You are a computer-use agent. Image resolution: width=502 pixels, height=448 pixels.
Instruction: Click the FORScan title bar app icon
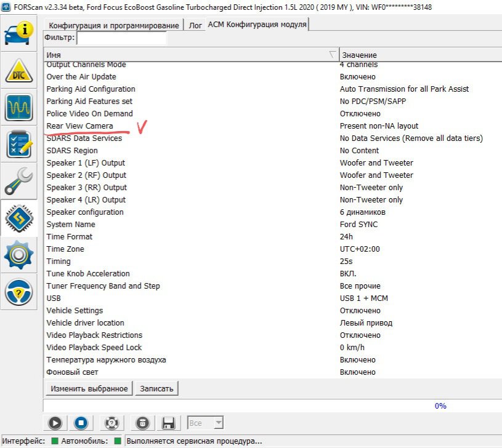pyautogui.click(x=6, y=7)
